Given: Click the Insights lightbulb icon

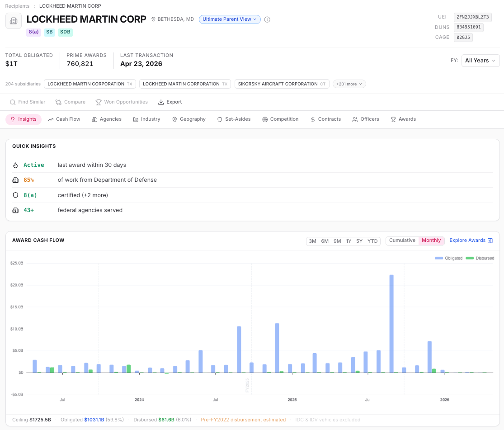Looking at the screenshot, I should 13,120.
